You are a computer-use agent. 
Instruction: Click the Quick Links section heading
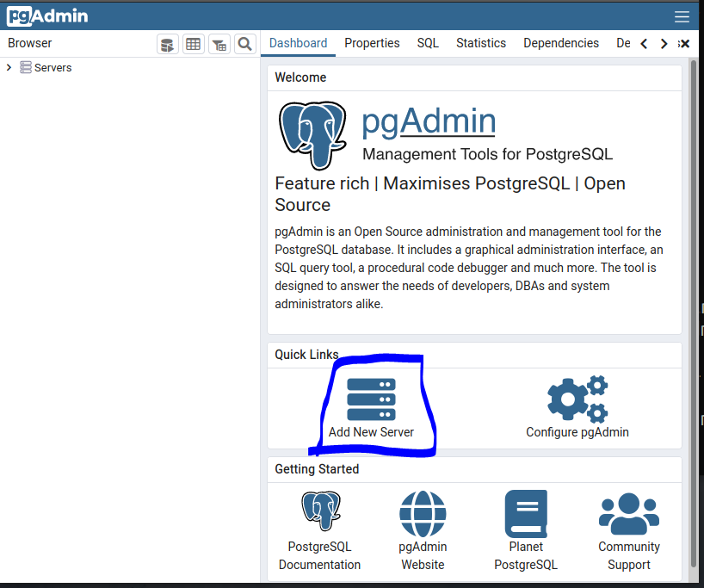(x=306, y=355)
